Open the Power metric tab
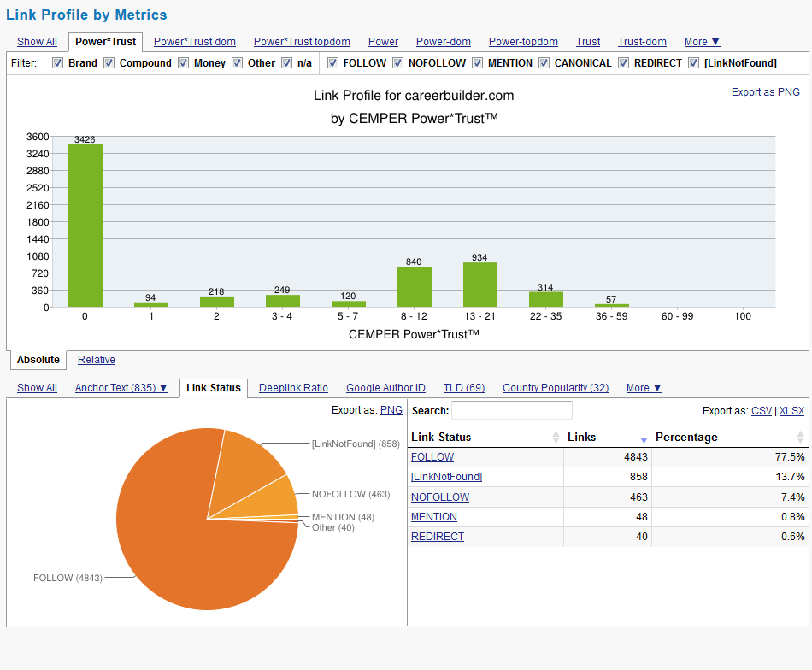 tap(383, 42)
